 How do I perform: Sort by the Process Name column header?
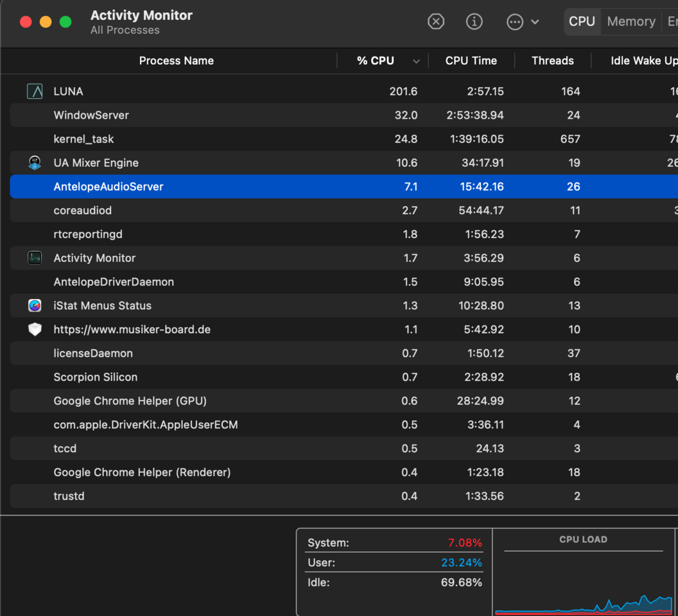point(177,60)
